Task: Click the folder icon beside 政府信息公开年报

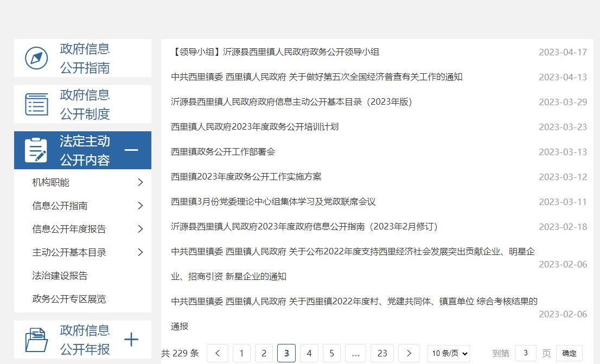Action: coord(36,340)
